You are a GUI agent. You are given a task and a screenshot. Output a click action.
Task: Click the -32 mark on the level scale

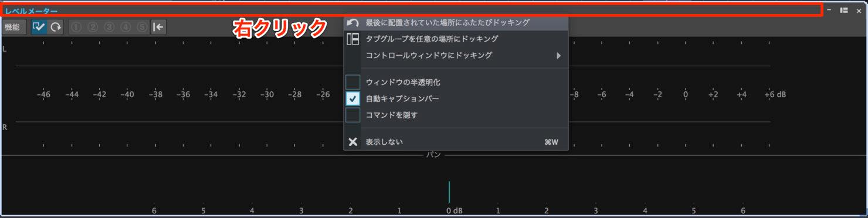239,94
